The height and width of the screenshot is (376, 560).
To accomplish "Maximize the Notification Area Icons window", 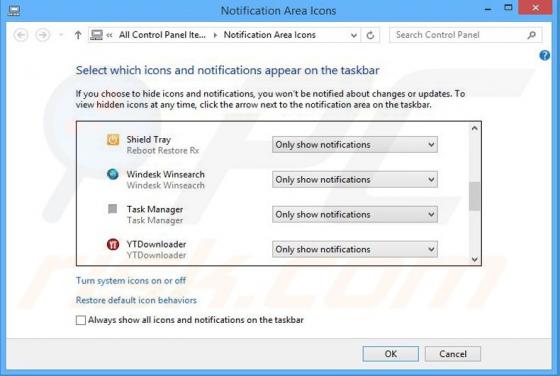I will point(508,8).
